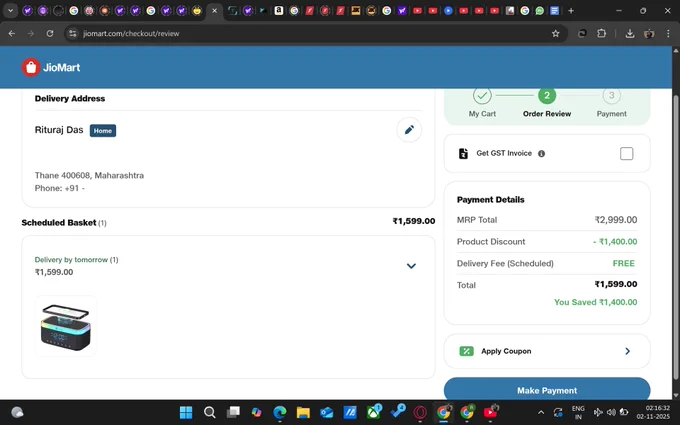
Task: Open site information icon in address bar
Action: (73, 33)
